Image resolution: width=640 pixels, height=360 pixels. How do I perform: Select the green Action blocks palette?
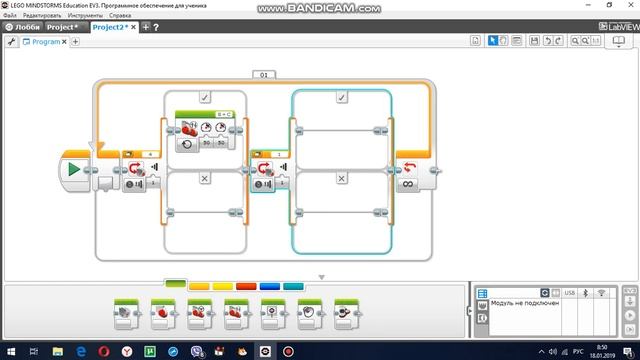click(x=176, y=283)
